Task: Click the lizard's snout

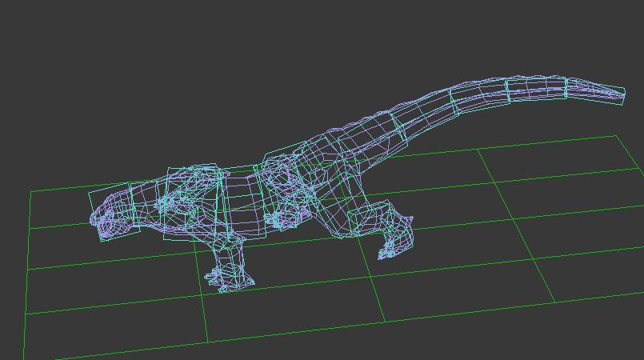Action: [98, 220]
